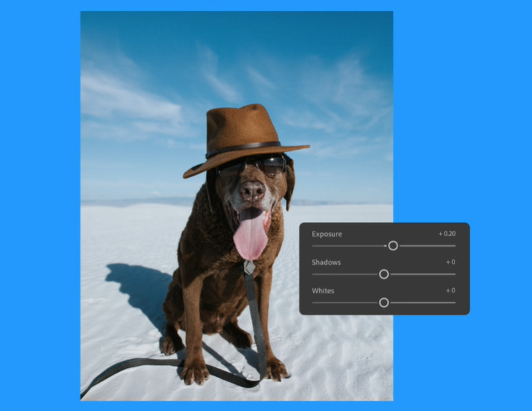This screenshot has height=411, width=532.
Task: Click the dog photo
Action: [x=237, y=205]
